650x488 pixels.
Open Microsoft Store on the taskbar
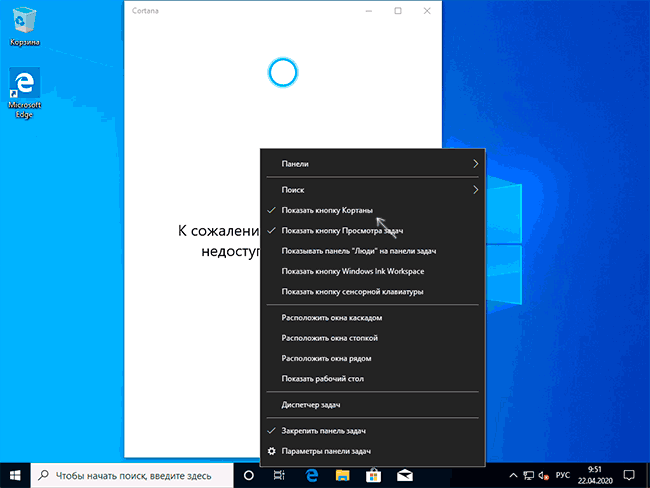point(374,476)
